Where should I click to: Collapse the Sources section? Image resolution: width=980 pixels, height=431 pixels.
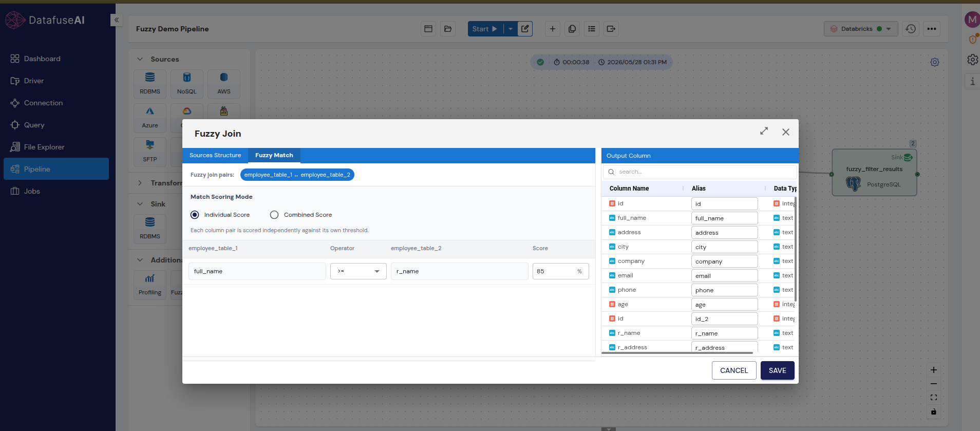click(140, 59)
